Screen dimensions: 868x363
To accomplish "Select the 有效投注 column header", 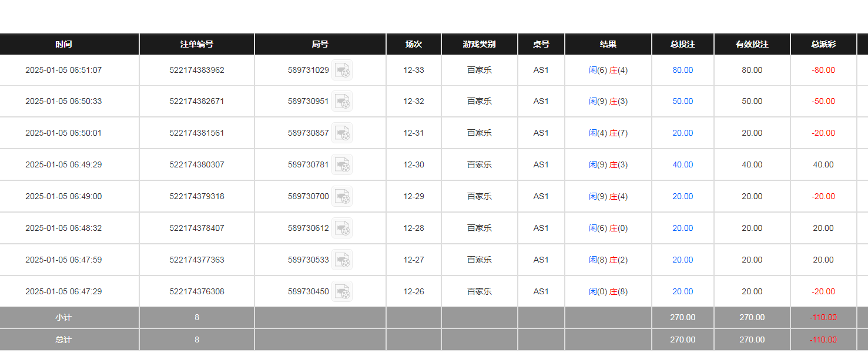I will [752, 45].
